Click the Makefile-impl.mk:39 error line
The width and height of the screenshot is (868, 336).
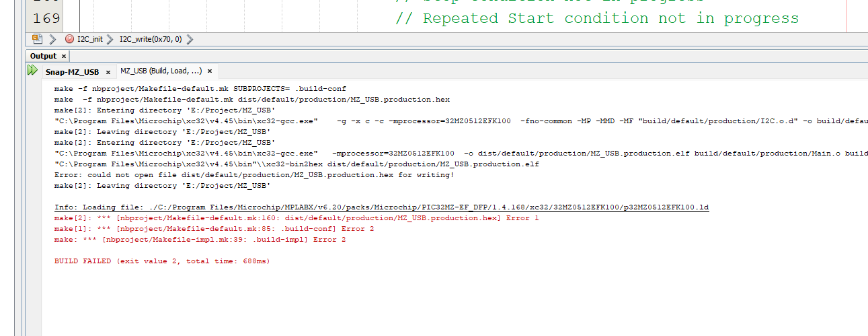tap(200, 240)
